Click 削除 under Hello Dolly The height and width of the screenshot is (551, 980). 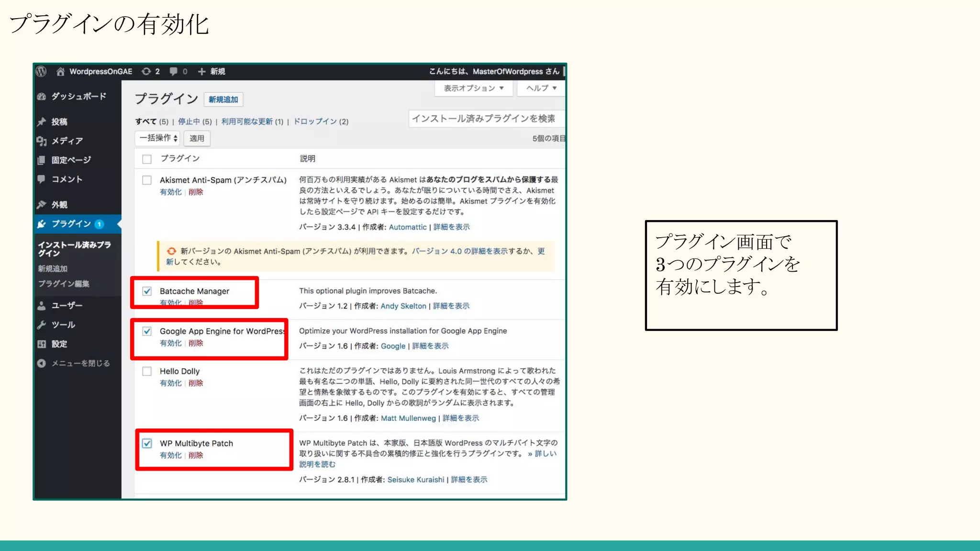[x=196, y=383]
